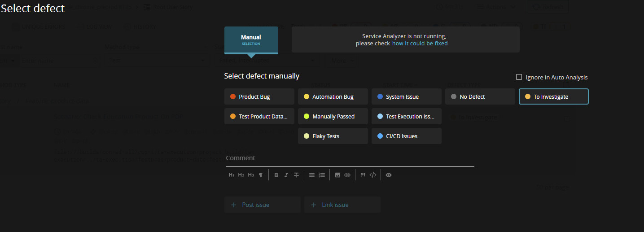Select the Test Execution Issue defect type
The width and height of the screenshot is (644, 232).
click(x=407, y=116)
